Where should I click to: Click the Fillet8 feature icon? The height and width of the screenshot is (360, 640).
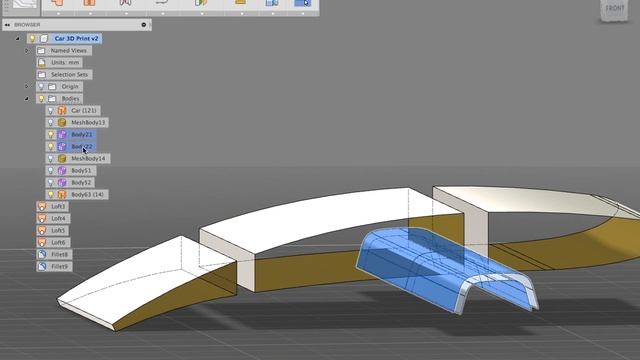[42, 255]
